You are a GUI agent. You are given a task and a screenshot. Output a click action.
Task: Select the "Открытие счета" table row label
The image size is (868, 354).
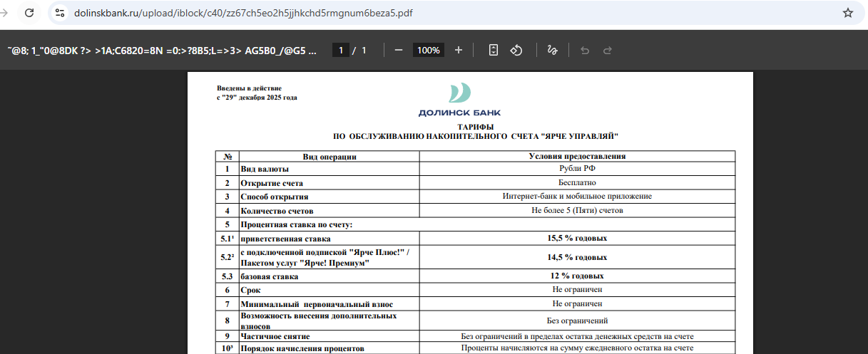click(272, 183)
